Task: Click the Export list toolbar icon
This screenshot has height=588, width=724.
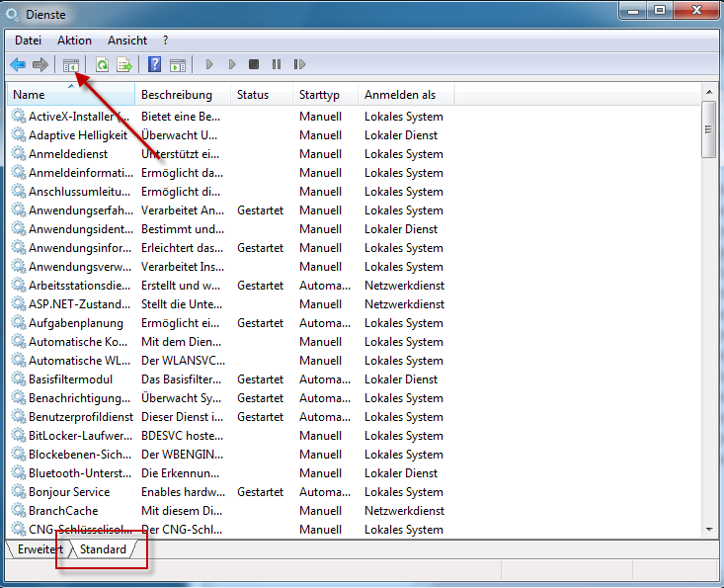Action: point(124,65)
